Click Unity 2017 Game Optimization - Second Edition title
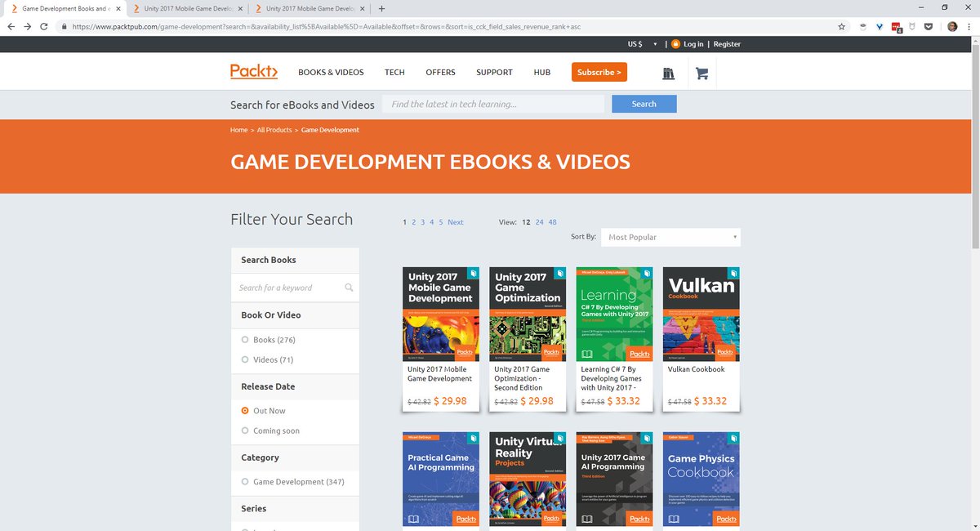Screen dimensions: 980x531 [522, 378]
